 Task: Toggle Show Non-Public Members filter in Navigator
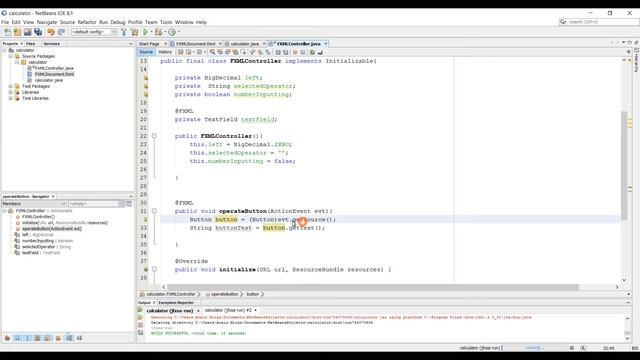point(37,338)
